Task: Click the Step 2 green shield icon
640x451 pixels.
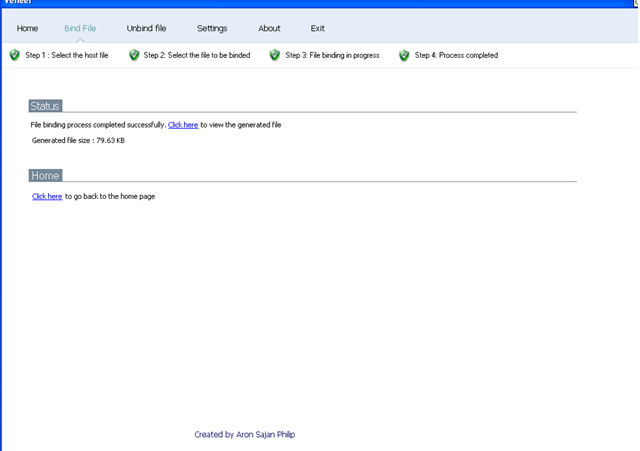Action: pyautogui.click(x=134, y=55)
